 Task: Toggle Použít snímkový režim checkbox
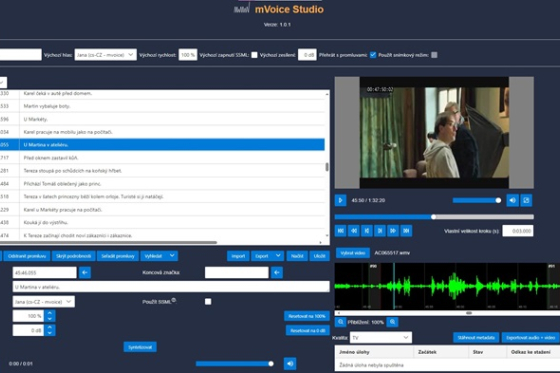point(434,55)
